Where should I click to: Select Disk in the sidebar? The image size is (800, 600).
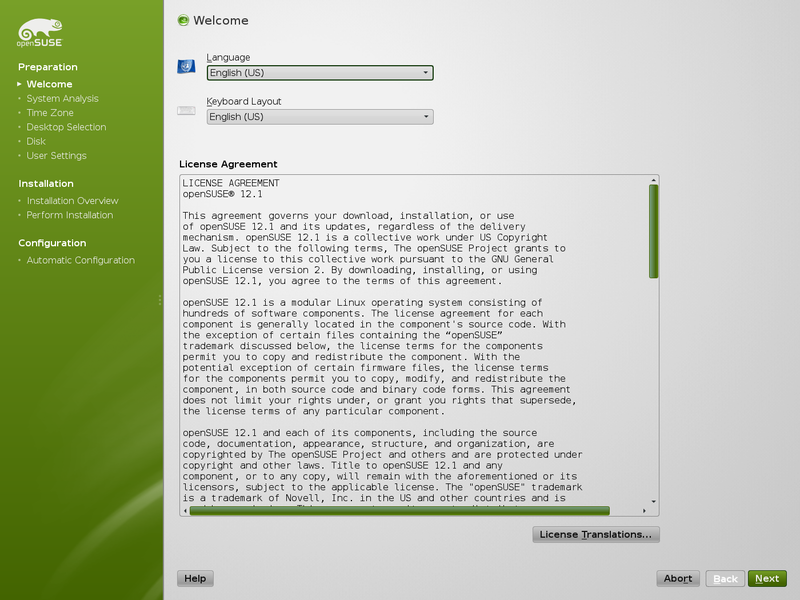coord(36,141)
